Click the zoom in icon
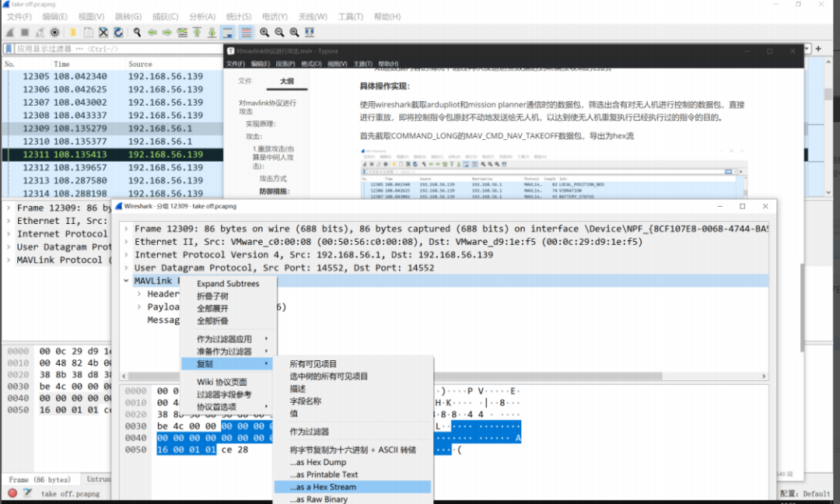 click(x=264, y=33)
